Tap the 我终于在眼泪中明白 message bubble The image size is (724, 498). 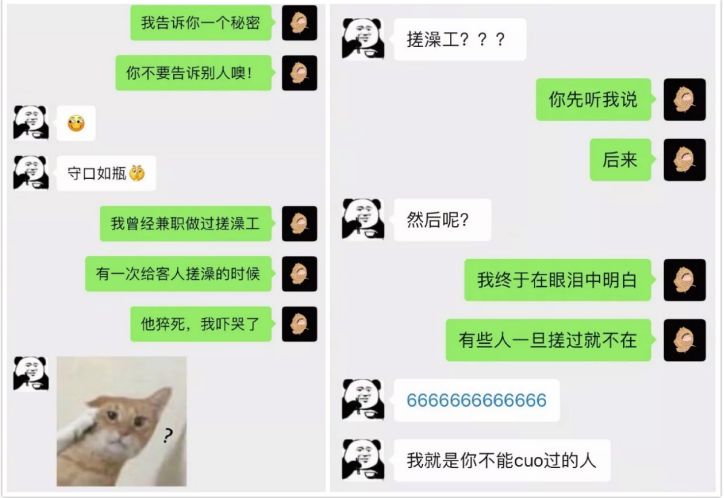click(x=558, y=280)
